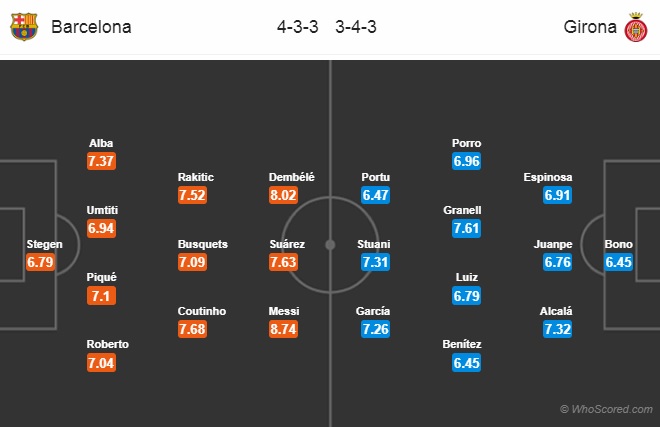
Task: Click the Barcelona club crest icon
Action: (x=23, y=27)
